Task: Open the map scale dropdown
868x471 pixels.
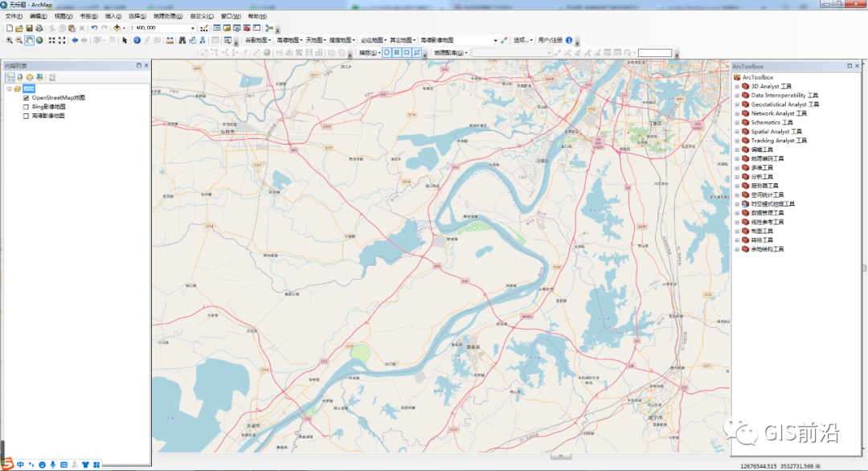Action: pyautogui.click(x=193, y=27)
